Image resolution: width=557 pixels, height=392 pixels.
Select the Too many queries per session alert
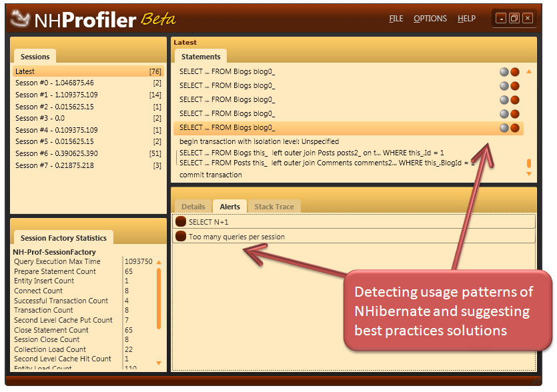(354, 236)
